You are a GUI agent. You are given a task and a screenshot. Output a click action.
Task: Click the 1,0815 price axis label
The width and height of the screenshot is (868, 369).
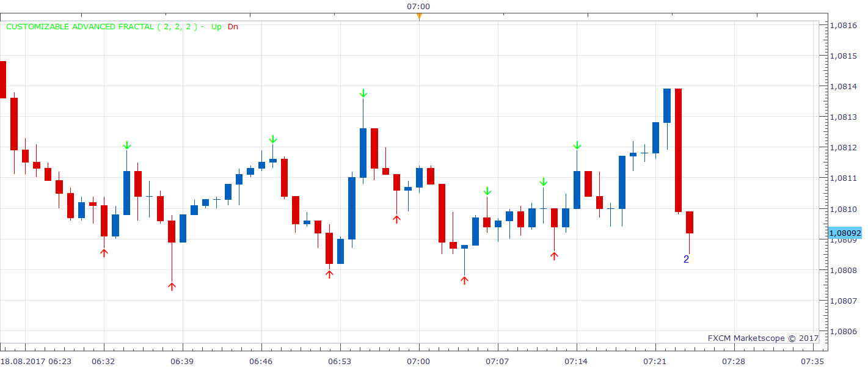pyautogui.click(x=843, y=56)
